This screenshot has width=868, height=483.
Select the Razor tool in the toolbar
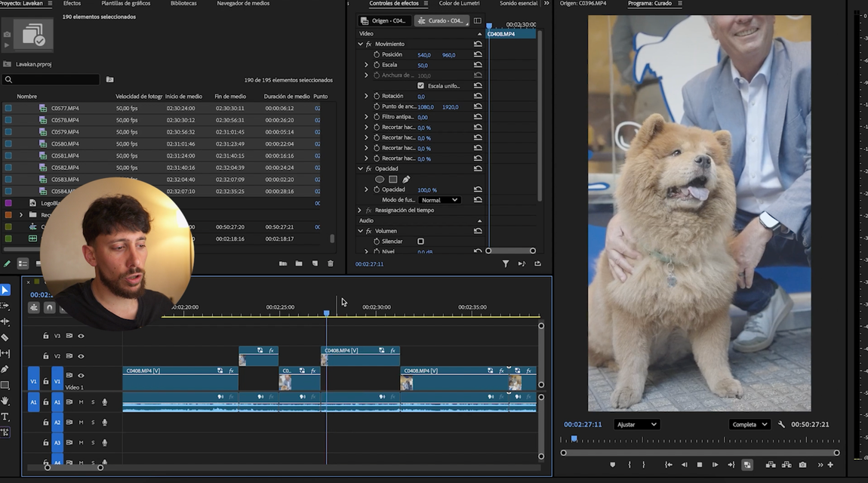coord(5,337)
